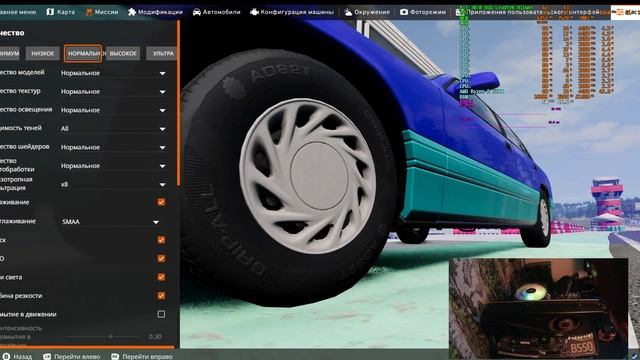The width and height of the screenshot is (640, 360).
Task: Click the webcam overlay showing the PC hardware
Action: pyautogui.click(x=538, y=308)
